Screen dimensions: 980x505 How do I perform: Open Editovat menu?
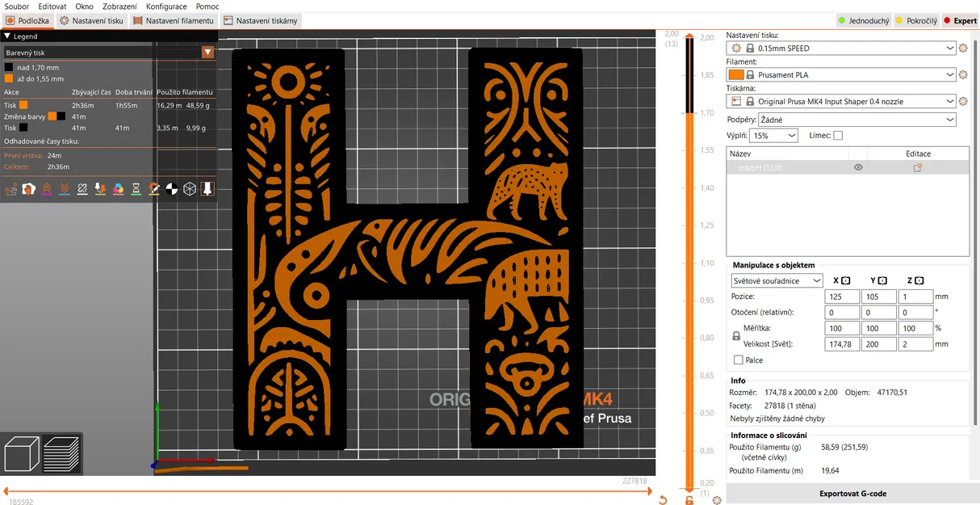click(52, 6)
